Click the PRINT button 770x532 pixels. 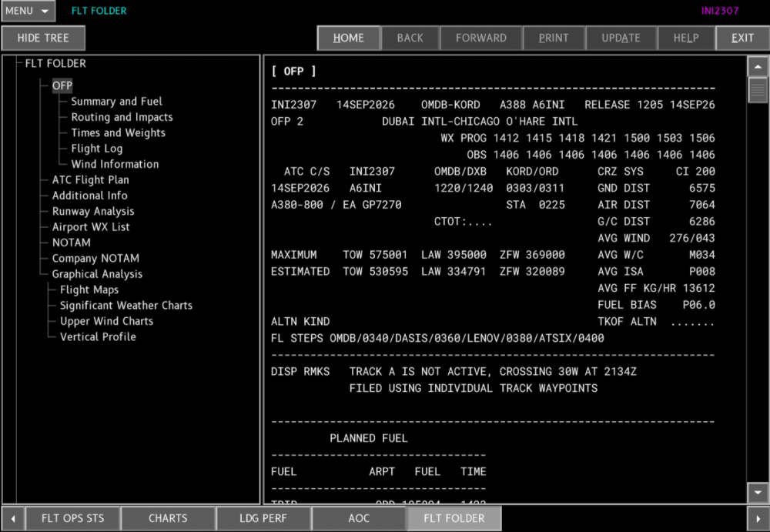[x=554, y=38]
